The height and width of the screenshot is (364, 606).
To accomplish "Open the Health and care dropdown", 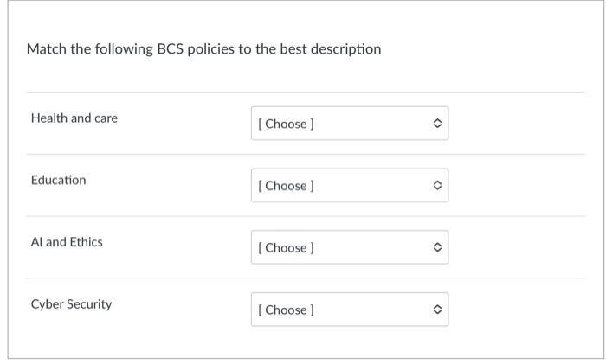I will coord(350,124).
